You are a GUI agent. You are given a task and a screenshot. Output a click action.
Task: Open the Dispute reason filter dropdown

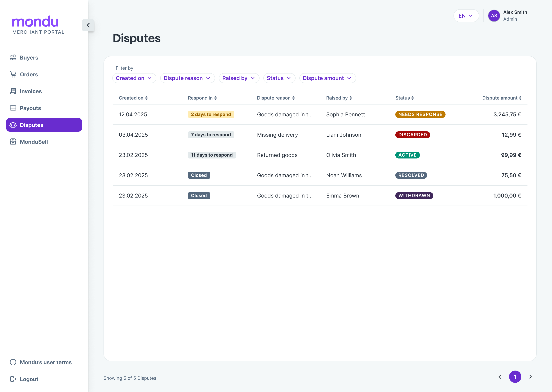tap(187, 78)
